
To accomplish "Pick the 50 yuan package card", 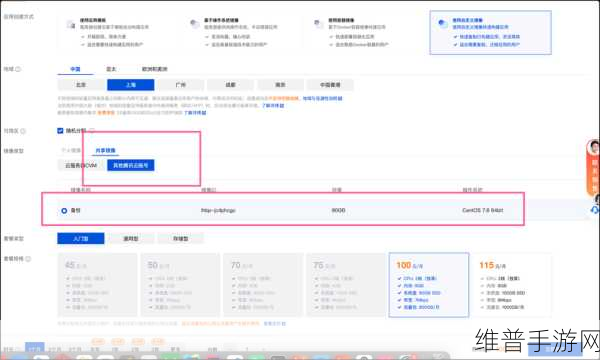I will 180,285.
